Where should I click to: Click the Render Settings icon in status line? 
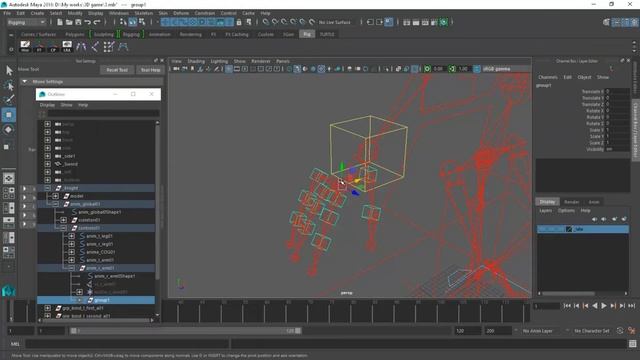click(x=434, y=22)
